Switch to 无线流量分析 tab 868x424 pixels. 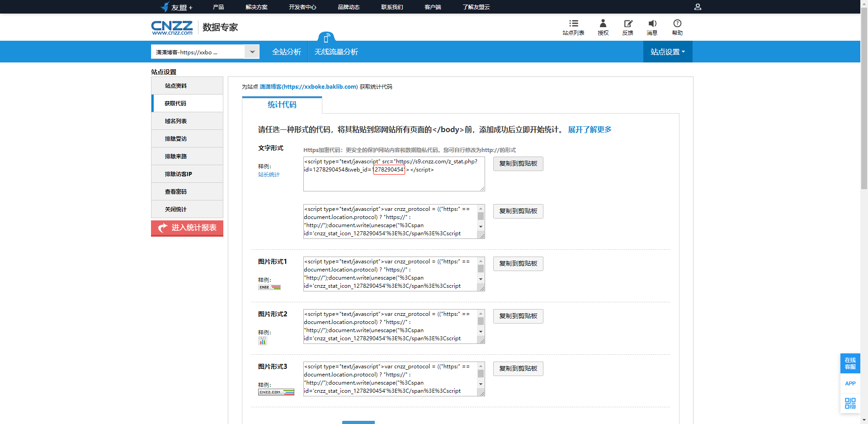point(336,52)
